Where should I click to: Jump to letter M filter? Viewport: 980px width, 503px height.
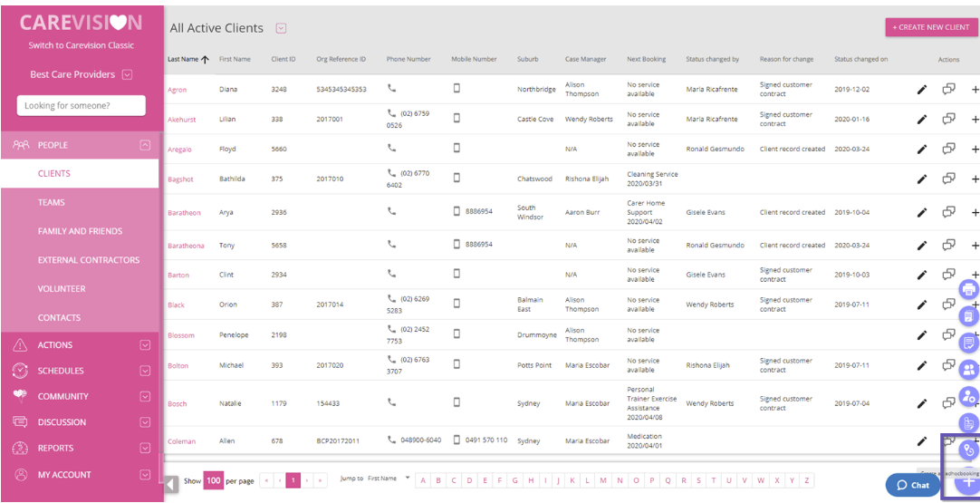(x=604, y=480)
